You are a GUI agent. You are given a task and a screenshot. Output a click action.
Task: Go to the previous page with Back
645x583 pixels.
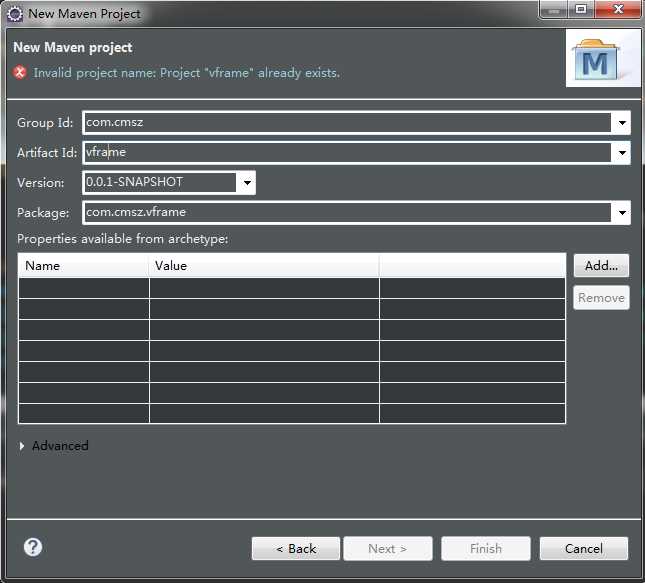pos(296,548)
